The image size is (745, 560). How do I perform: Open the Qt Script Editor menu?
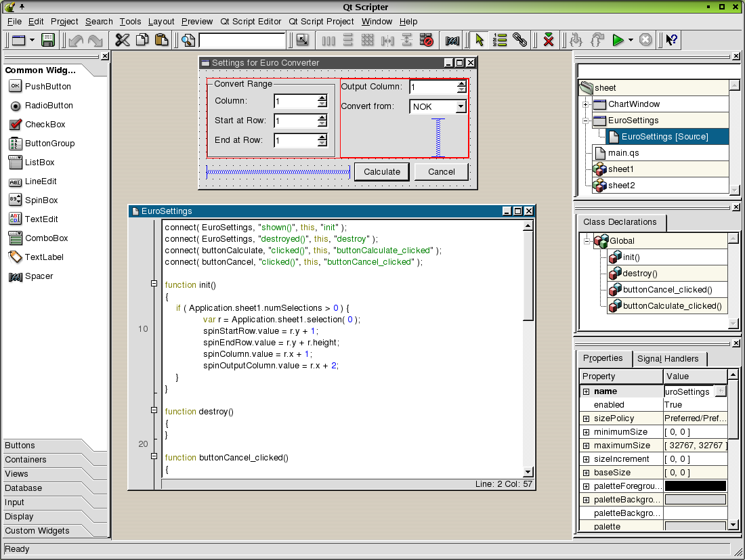[251, 22]
